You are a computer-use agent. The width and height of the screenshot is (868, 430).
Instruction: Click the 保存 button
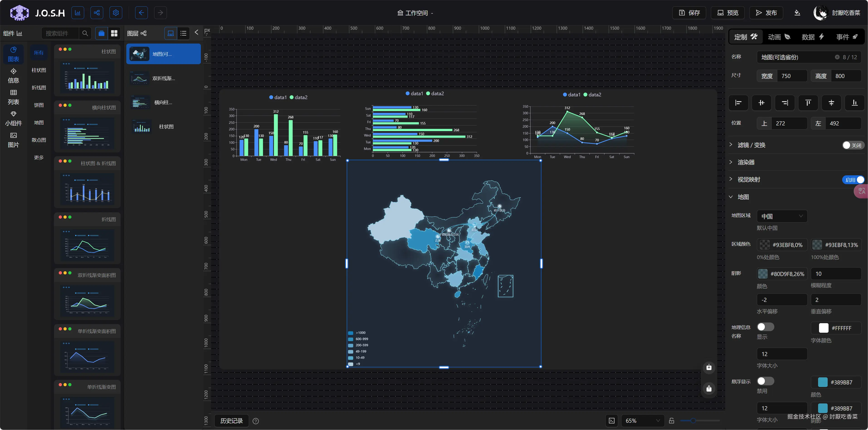click(x=689, y=13)
